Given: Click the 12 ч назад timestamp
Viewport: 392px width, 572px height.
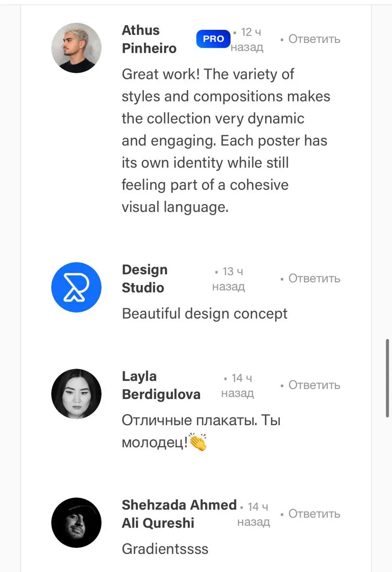Looking at the screenshot, I should click(247, 39).
